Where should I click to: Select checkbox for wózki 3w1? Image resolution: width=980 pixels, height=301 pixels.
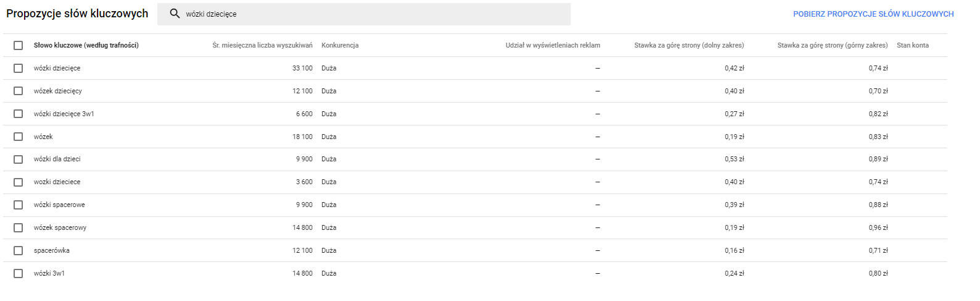click(x=19, y=273)
